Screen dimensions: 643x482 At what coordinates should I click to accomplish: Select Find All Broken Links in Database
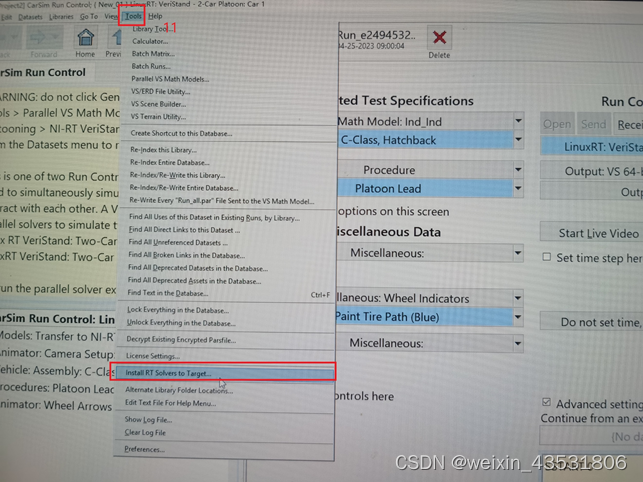187,255
